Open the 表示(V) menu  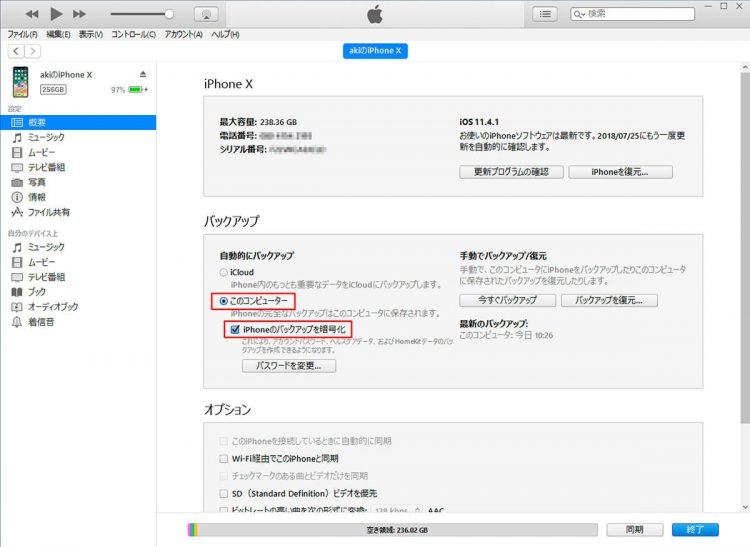[91, 34]
